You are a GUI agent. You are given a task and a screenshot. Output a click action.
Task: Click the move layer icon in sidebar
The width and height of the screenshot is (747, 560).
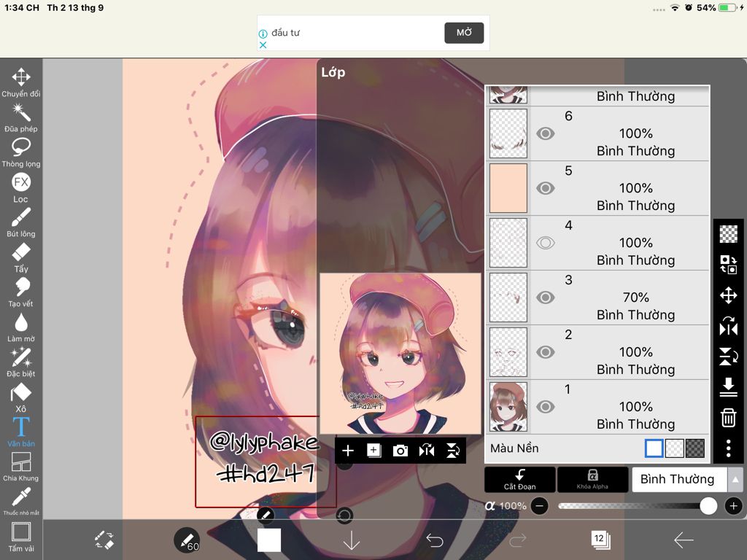[x=729, y=295]
